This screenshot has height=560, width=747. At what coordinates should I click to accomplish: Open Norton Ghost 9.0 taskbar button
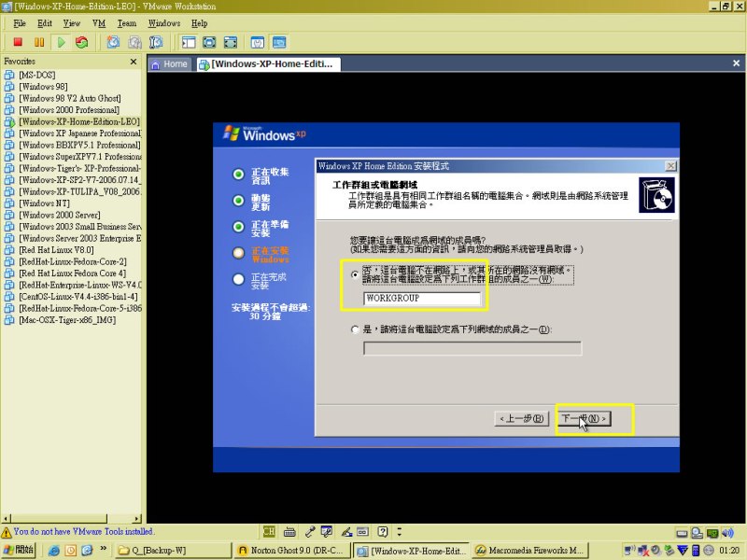point(291,551)
